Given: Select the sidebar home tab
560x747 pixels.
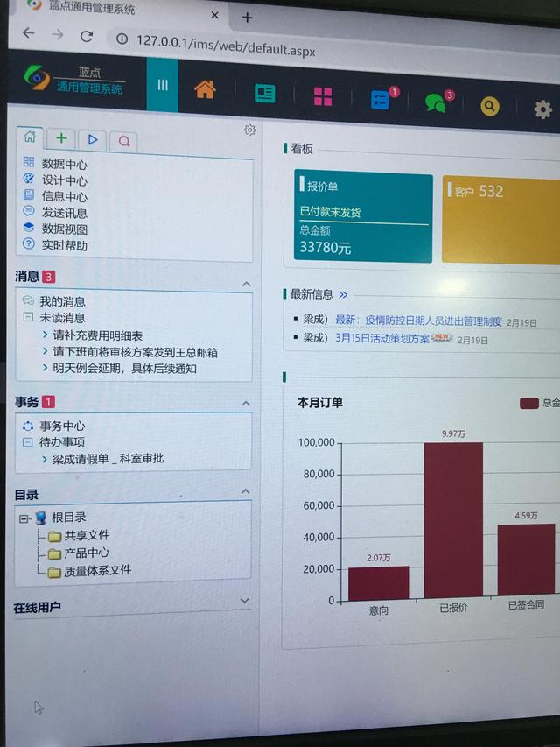Looking at the screenshot, I should (30, 137).
